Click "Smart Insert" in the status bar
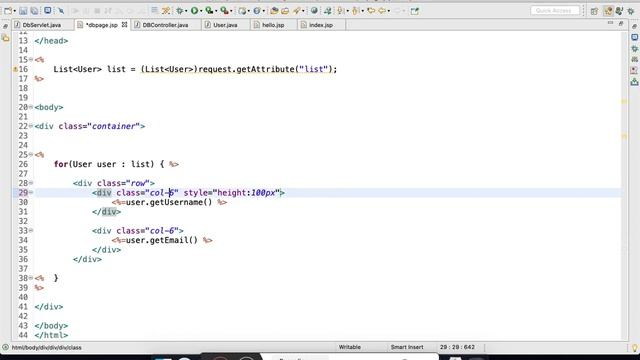 pyautogui.click(x=407, y=347)
